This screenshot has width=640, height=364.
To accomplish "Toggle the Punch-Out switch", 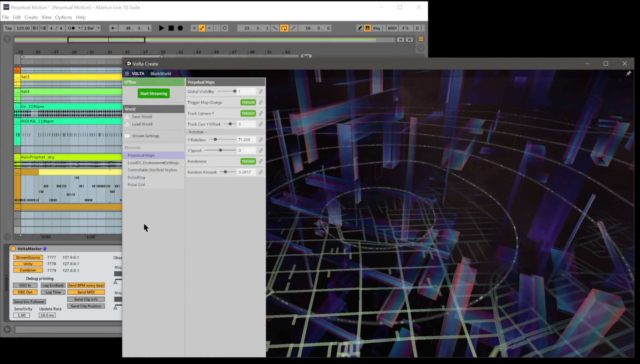I will click(293, 28).
